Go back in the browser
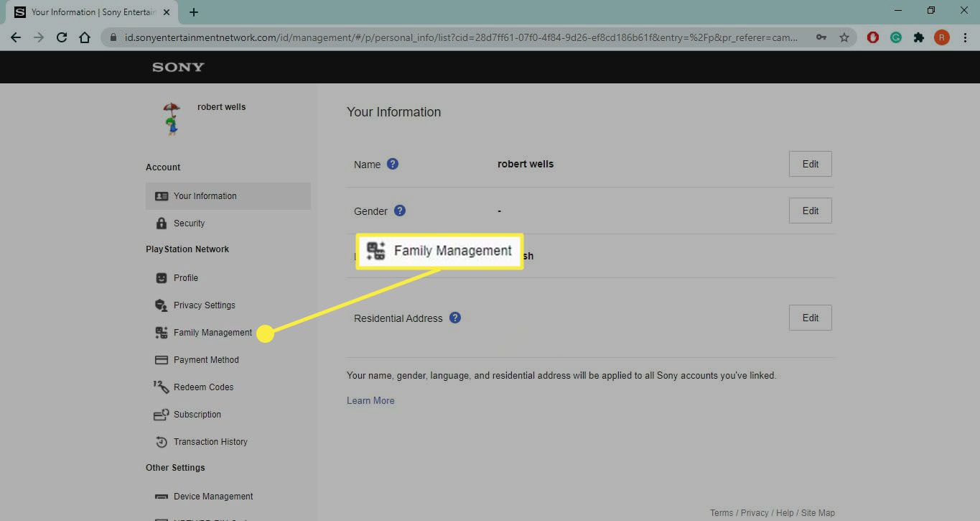 [x=15, y=37]
